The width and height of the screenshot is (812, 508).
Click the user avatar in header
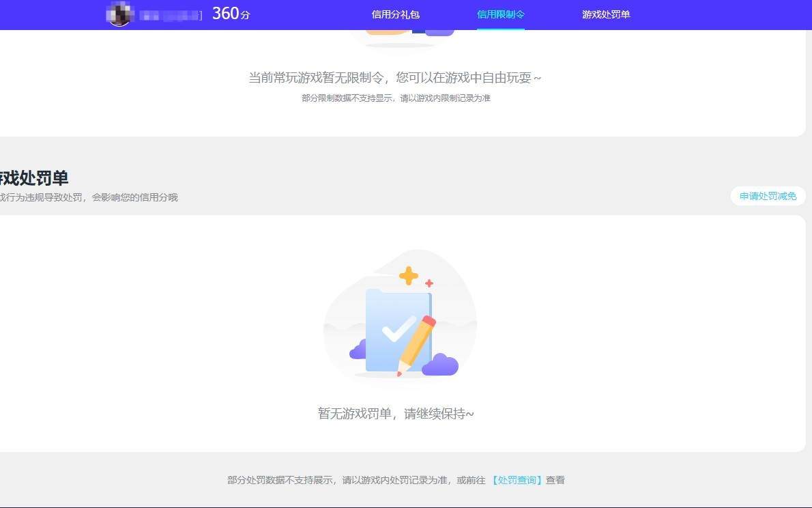coord(119,14)
